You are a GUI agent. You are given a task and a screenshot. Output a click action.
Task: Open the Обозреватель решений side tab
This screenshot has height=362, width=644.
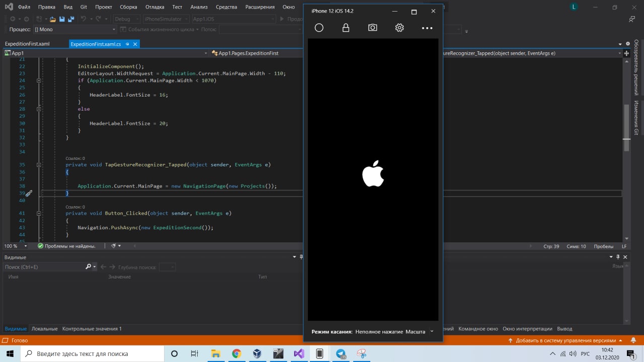pyautogui.click(x=636, y=67)
